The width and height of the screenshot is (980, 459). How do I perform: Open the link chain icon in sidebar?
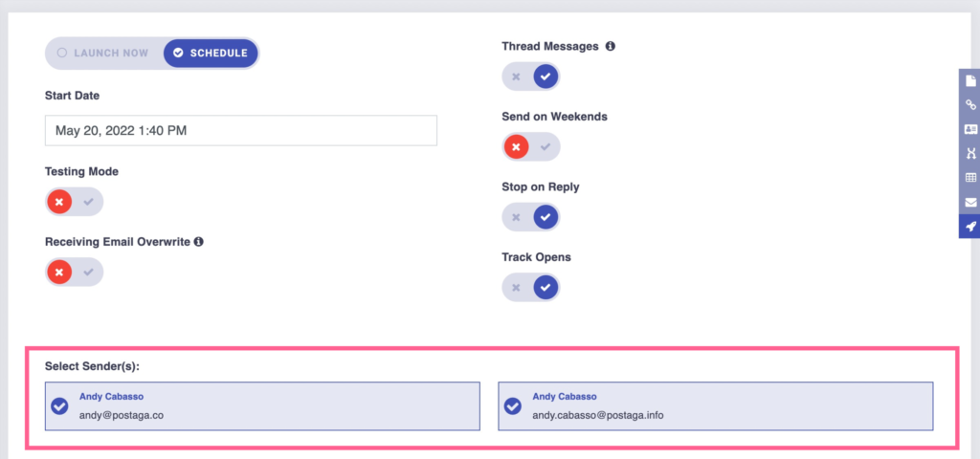point(970,105)
